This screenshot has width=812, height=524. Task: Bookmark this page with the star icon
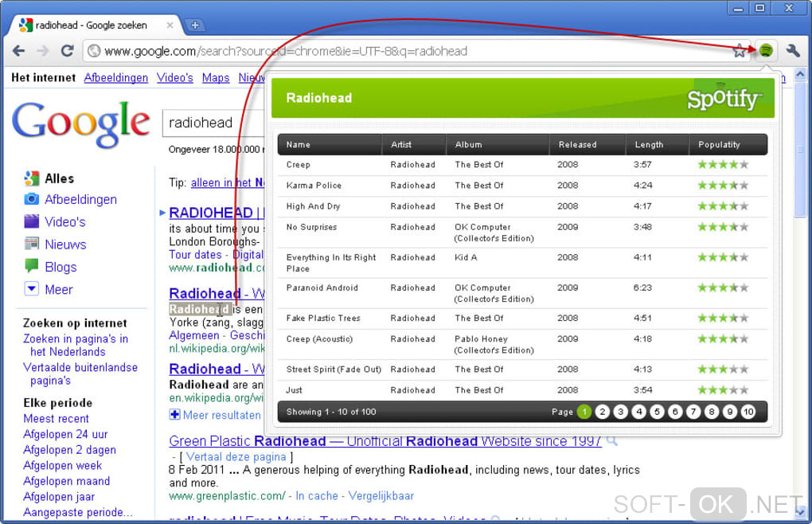click(x=740, y=51)
